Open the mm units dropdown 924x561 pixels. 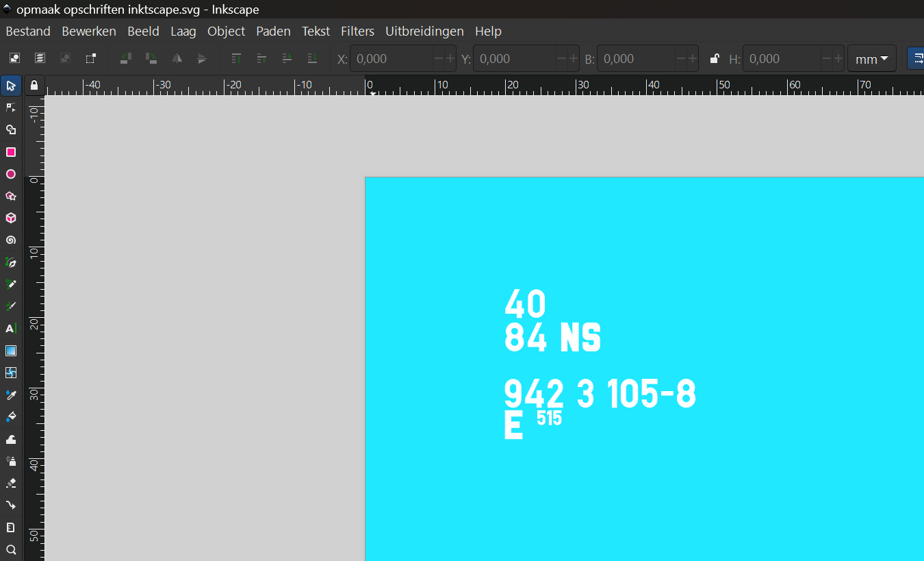(x=872, y=59)
